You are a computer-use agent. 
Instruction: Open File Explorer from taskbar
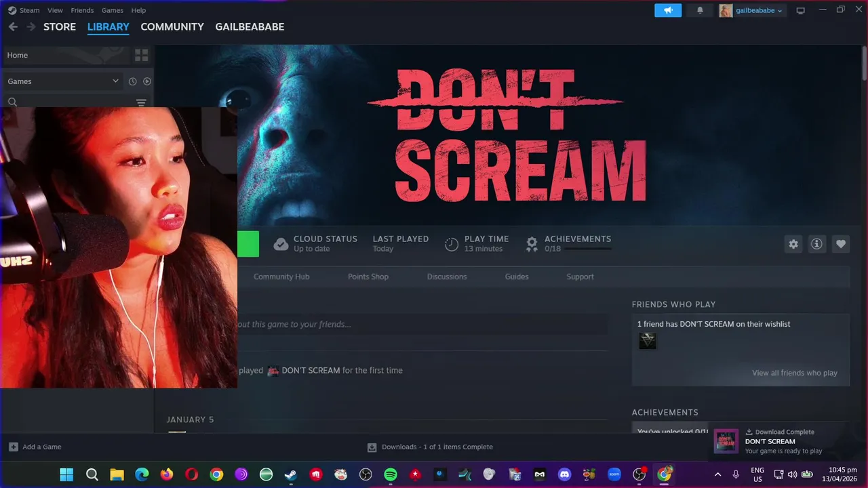pos(117,474)
